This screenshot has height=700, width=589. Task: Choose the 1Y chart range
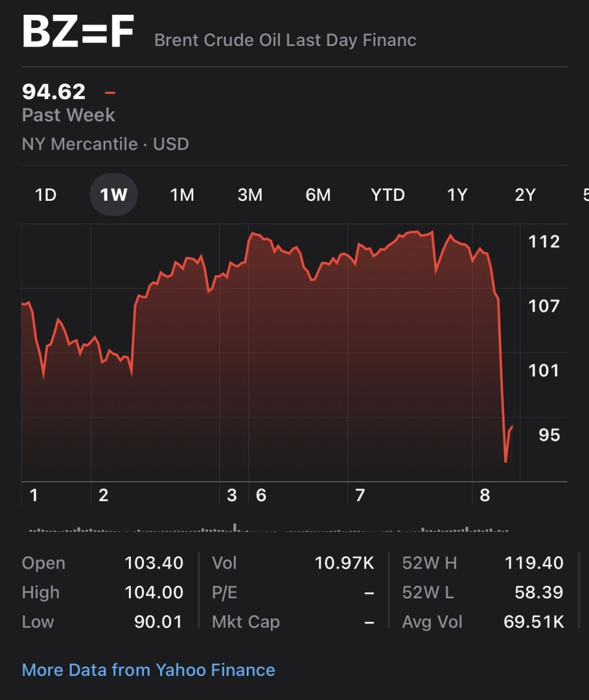(x=457, y=195)
